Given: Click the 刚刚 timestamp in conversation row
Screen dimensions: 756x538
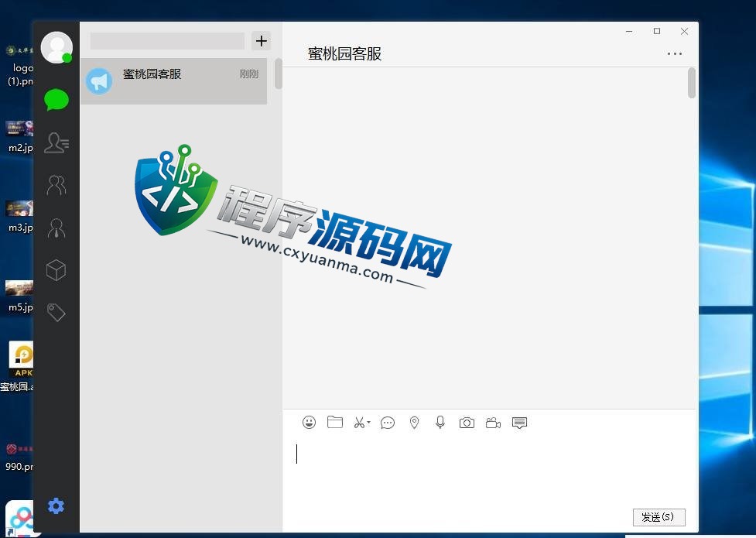Looking at the screenshot, I should [249, 74].
